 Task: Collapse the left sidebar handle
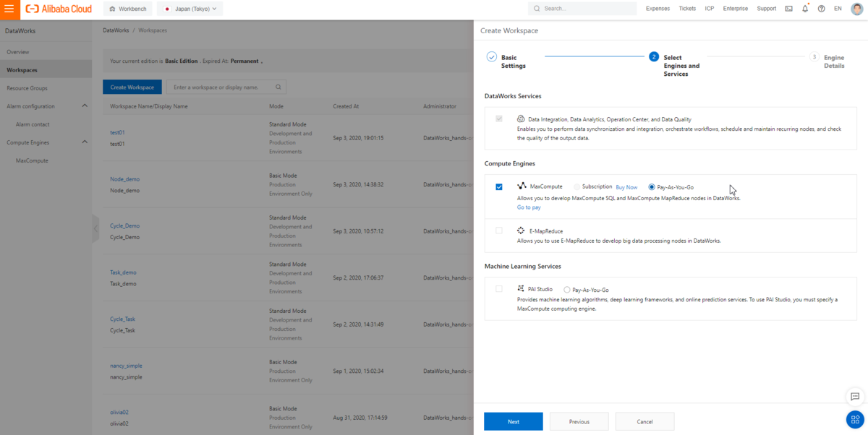pyautogui.click(x=95, y=228)
